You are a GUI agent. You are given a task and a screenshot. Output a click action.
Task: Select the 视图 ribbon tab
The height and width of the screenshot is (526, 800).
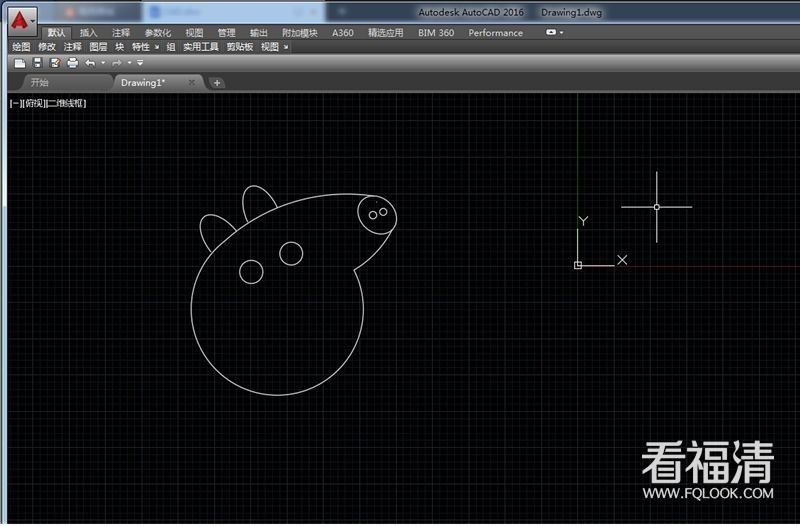pos(194,33)
